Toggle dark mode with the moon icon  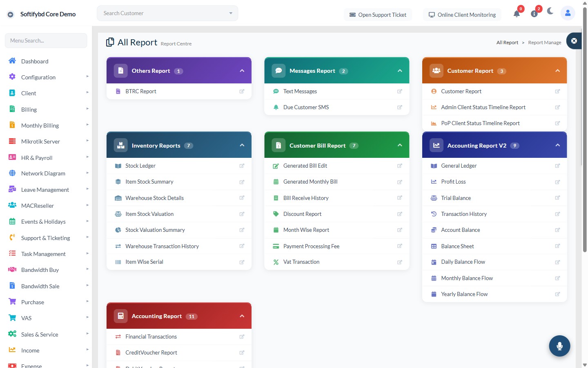pos(550,11)
